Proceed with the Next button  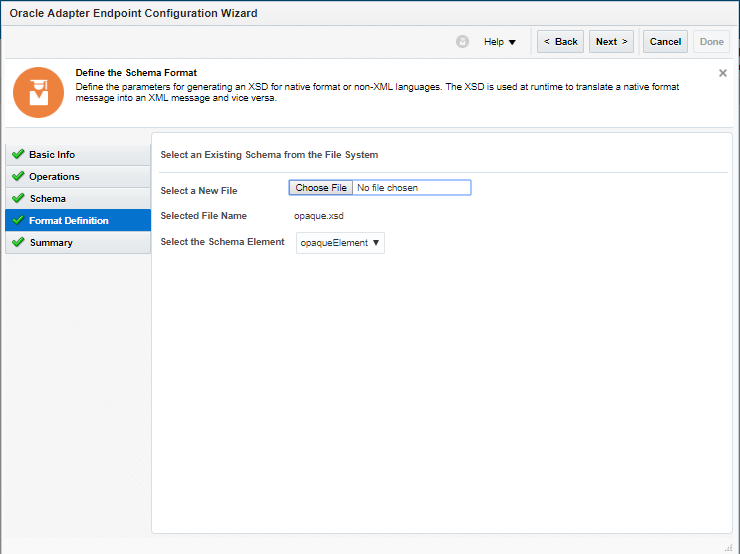[x=612, y=42]
